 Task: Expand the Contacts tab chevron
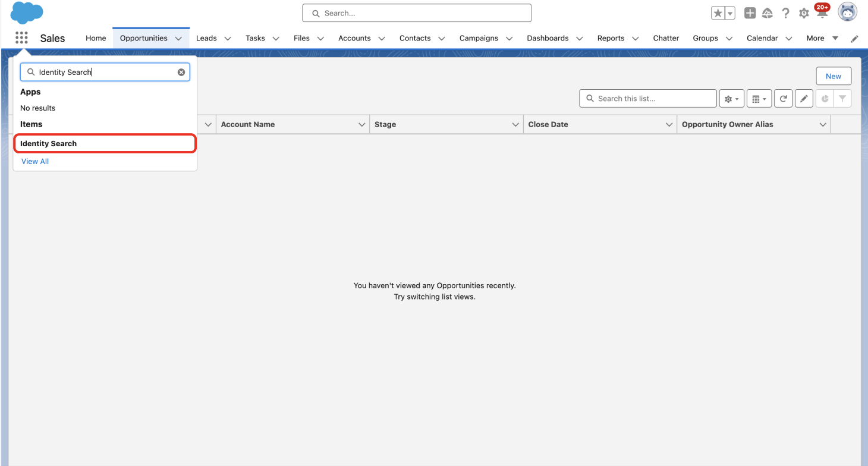point(442,39)
